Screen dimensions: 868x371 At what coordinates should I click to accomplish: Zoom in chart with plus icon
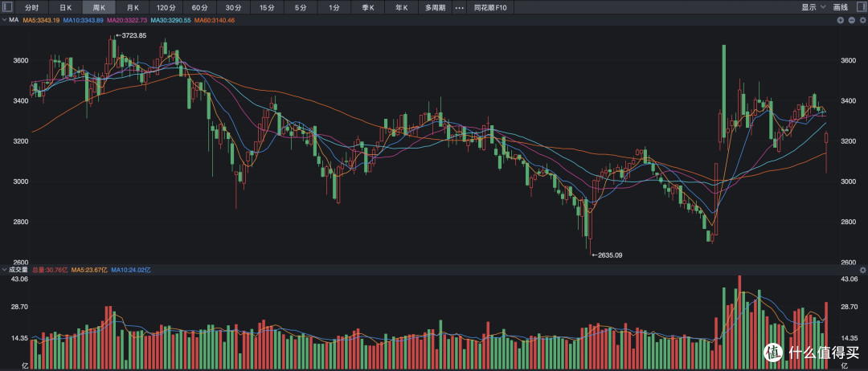[x=841, y=20]
